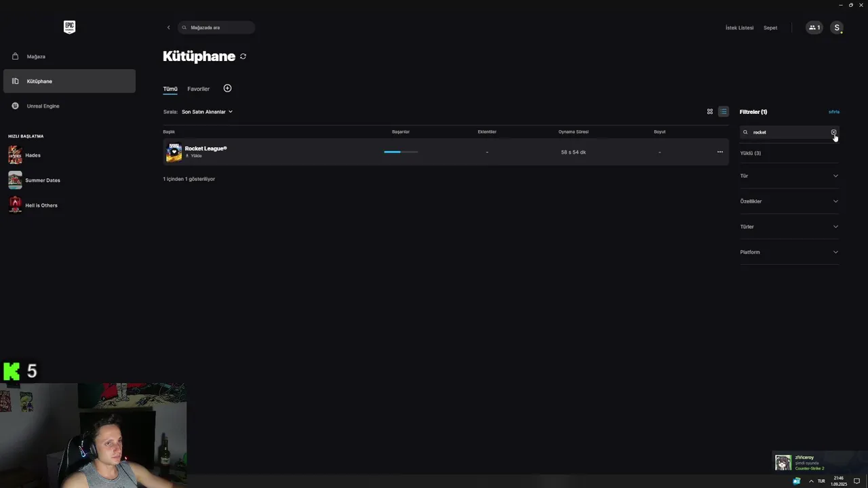Open friends list icon

(814, 28)
